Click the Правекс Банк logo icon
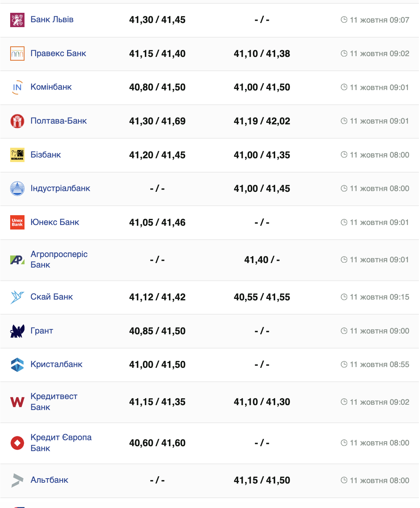 17,54
